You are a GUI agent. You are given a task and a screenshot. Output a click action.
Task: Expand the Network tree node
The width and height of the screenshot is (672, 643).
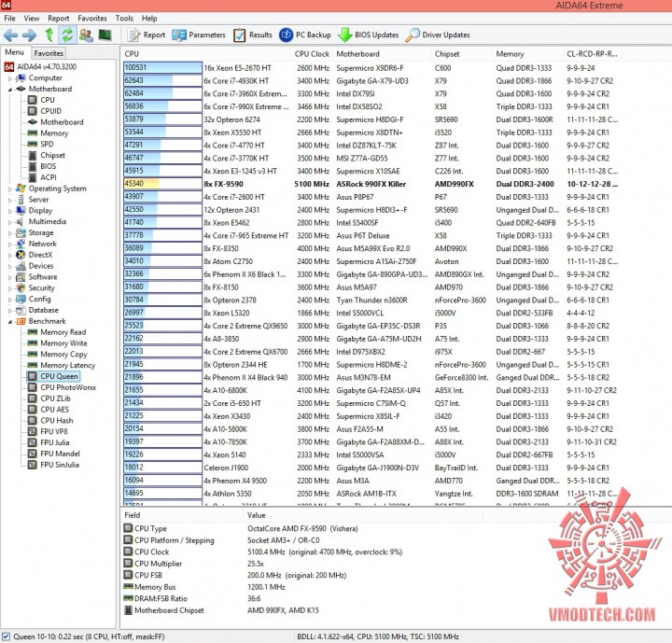point(10,244)
